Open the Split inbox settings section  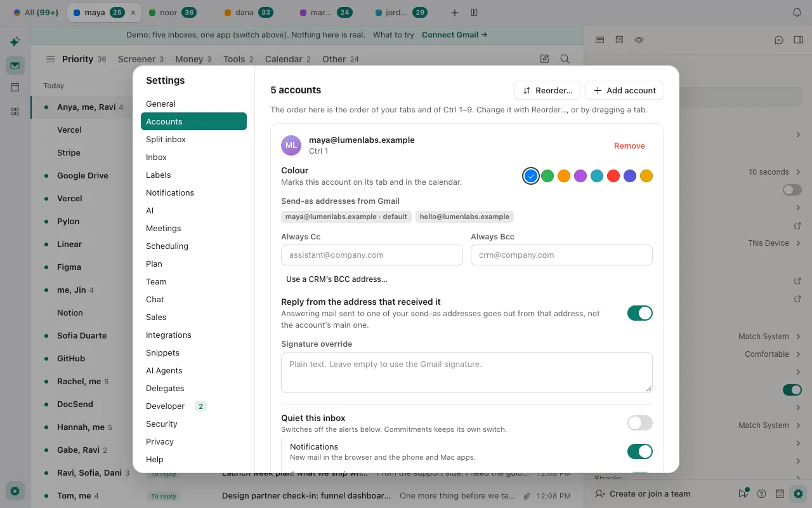193,139
